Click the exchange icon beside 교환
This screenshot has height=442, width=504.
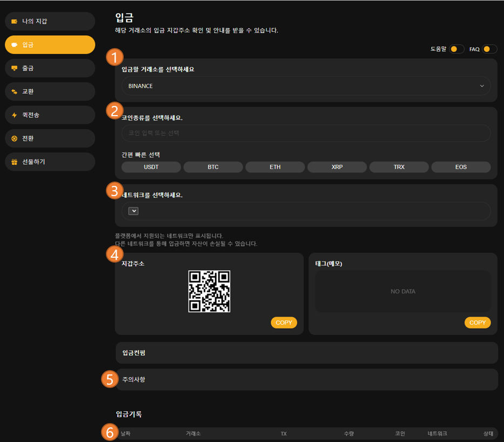tap(15, 92)
